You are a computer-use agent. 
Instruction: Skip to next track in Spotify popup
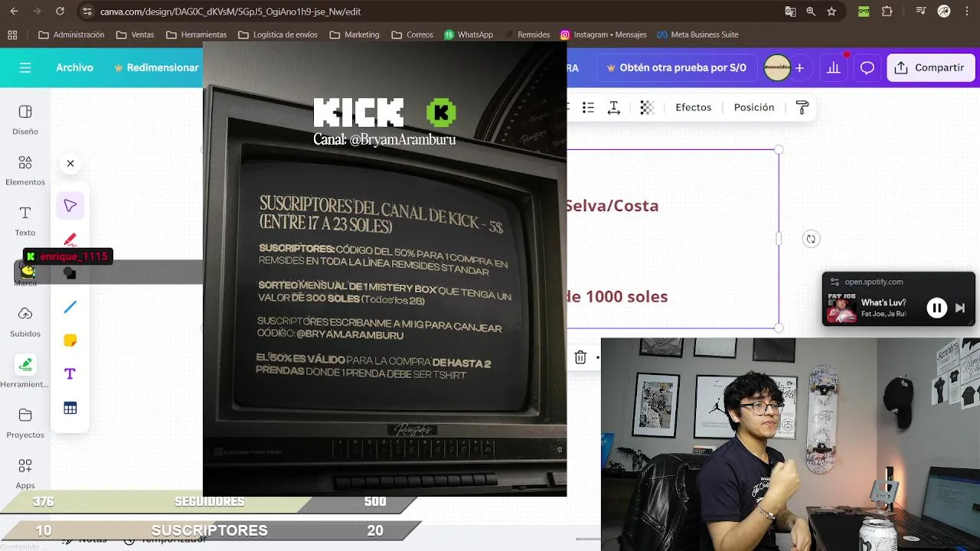point(960,308)
